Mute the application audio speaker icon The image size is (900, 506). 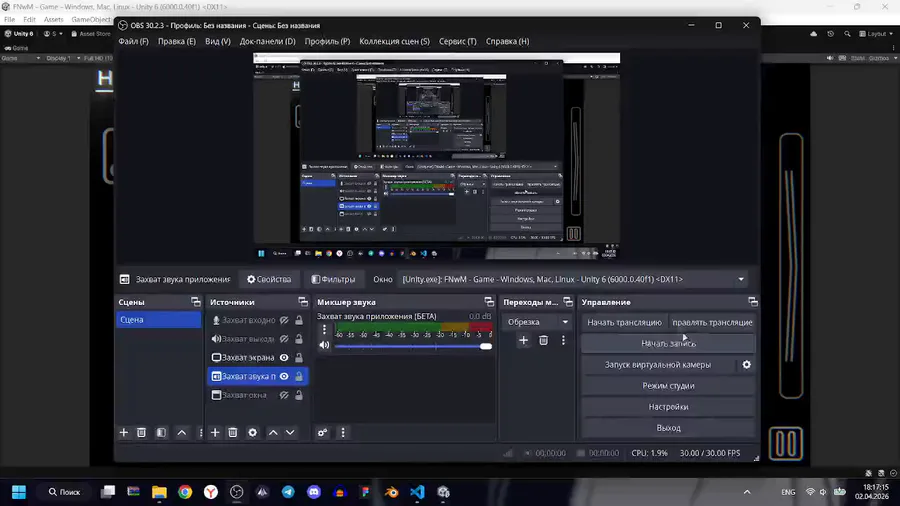click(x=324, y=346)
